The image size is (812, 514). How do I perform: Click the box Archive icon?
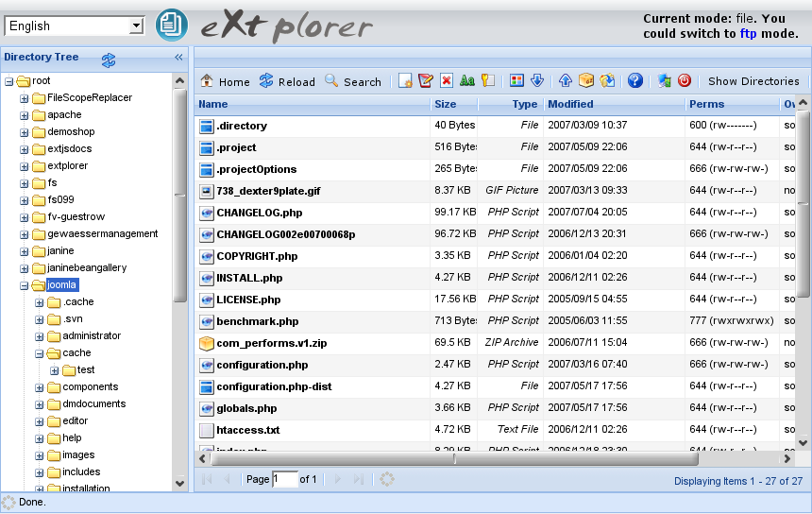[586, 81]
